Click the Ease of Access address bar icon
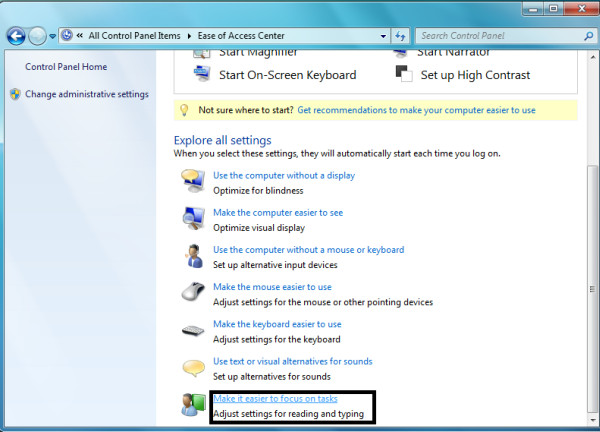The width and height of the screenshot is (600, 432). [x=67, y=36]
